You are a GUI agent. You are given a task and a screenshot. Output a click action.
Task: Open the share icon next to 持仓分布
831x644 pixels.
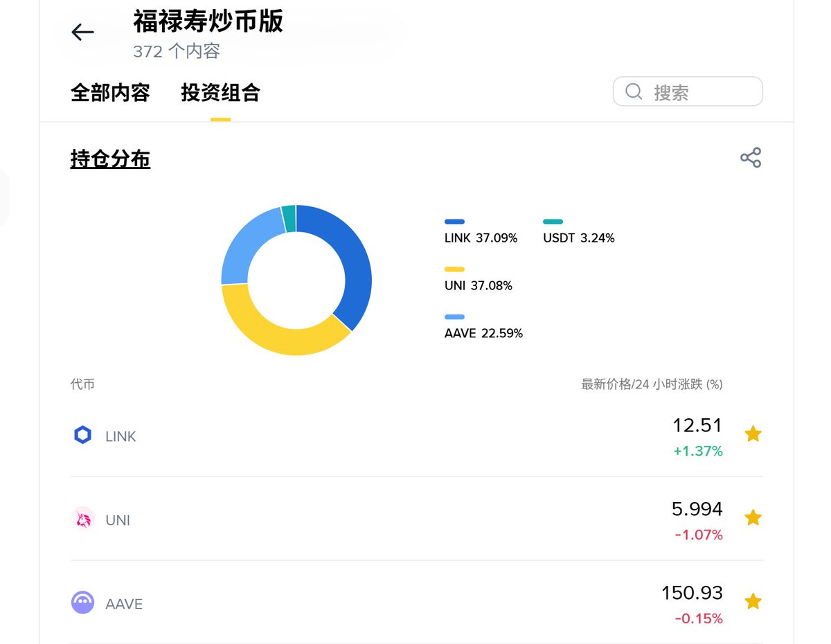pos(751,157)
